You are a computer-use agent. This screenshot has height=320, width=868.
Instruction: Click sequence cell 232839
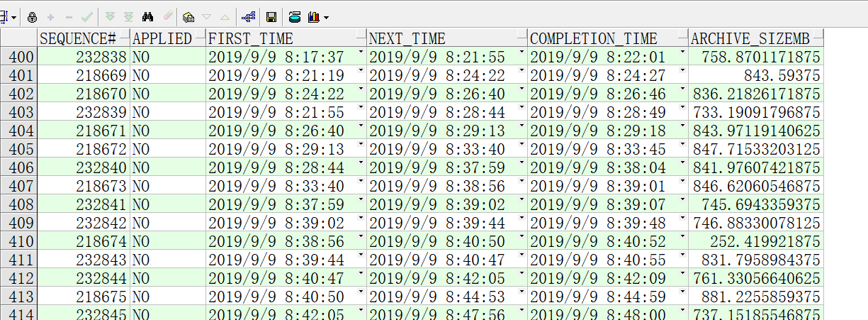pos(84,112)
